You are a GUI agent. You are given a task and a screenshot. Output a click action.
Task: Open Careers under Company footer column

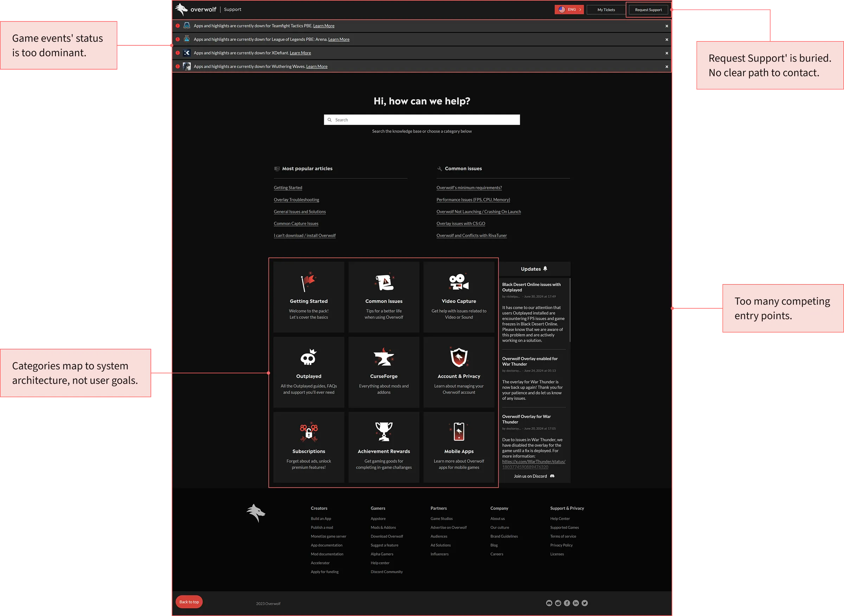point(497,554)
